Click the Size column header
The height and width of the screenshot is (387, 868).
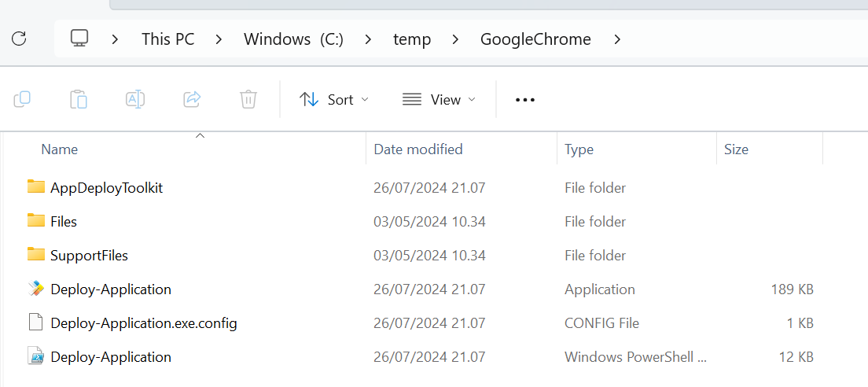point(736,149)
